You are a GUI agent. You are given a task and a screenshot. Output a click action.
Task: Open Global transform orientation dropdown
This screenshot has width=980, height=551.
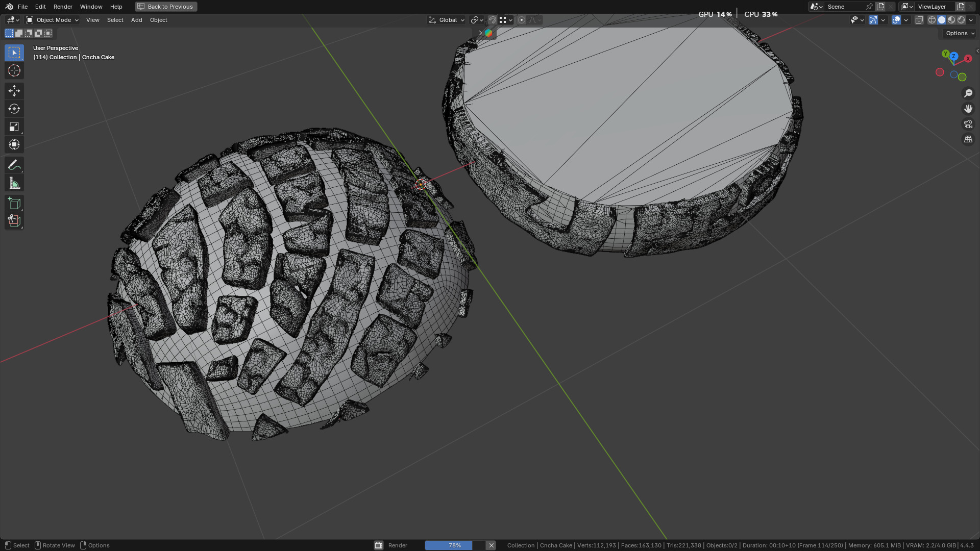coord(447,20)
